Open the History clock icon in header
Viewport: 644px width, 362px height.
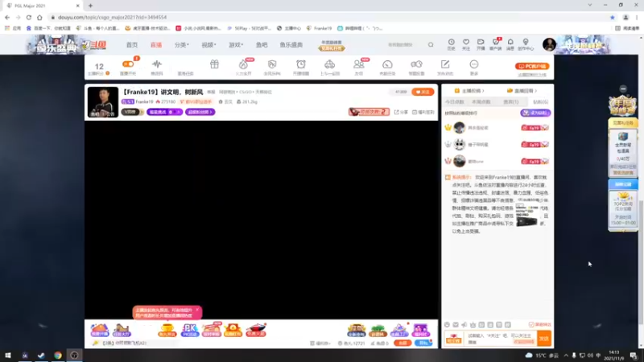(452, 43)
